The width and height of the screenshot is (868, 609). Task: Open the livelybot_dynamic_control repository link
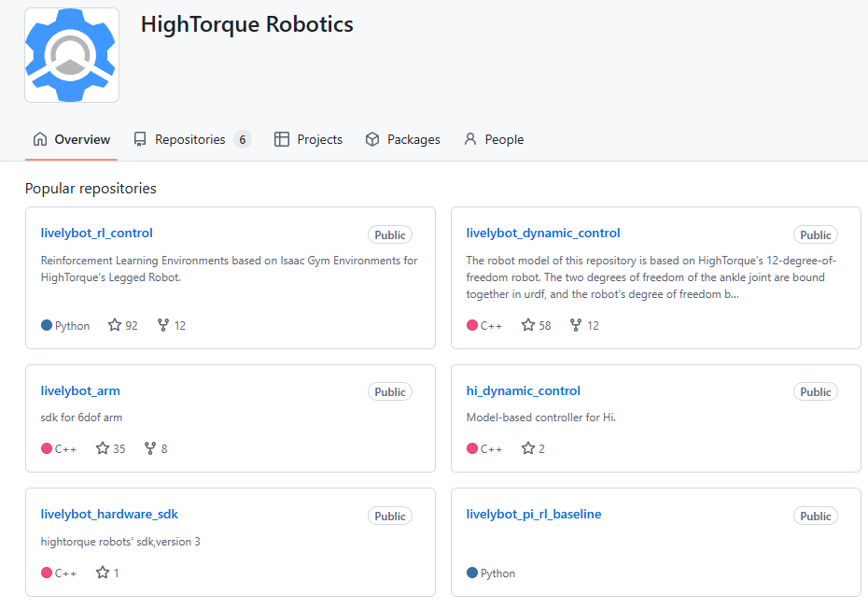pos(543,233)
